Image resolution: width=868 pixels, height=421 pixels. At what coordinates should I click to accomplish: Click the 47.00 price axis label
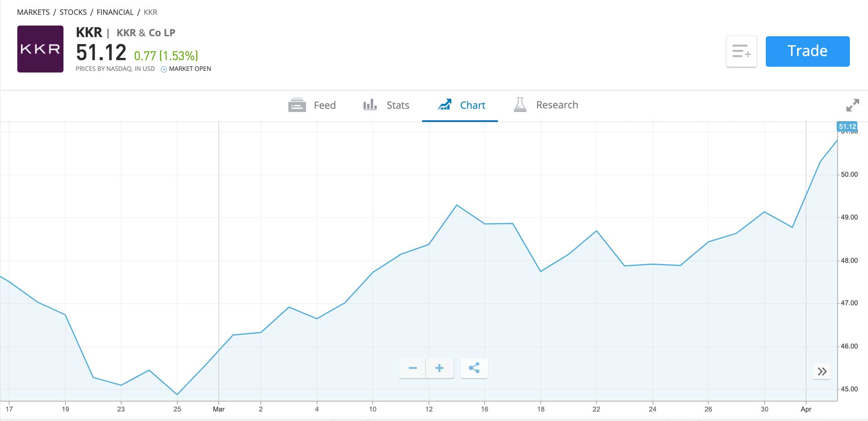coord(849,303)
